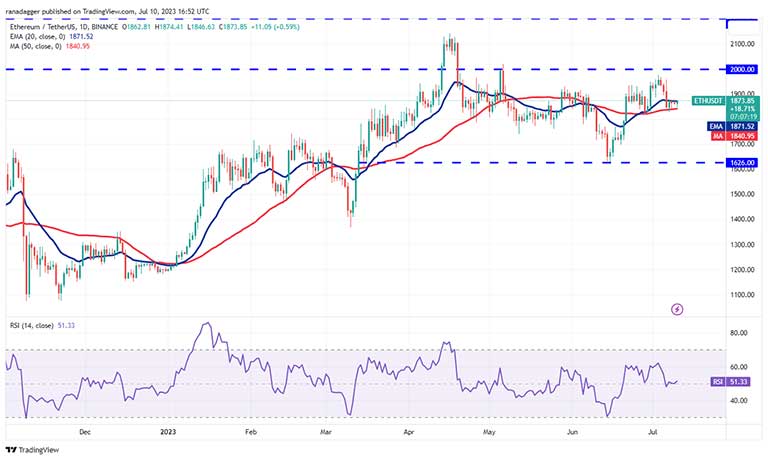
Task: Click 1100.00 on the price axis
Action: 742,295
